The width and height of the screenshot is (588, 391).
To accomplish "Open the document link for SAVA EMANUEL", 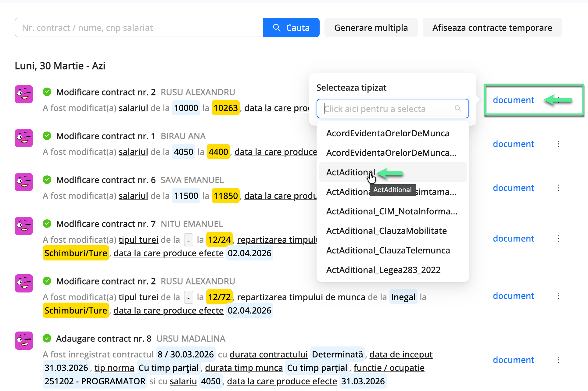I will tap(513, 188).
